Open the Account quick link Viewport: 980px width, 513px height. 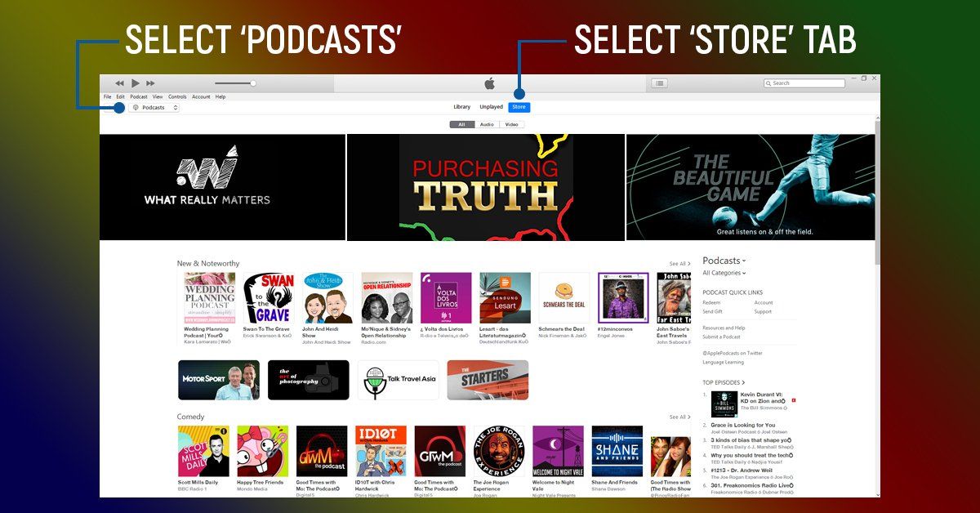click(x=764, y=302)
